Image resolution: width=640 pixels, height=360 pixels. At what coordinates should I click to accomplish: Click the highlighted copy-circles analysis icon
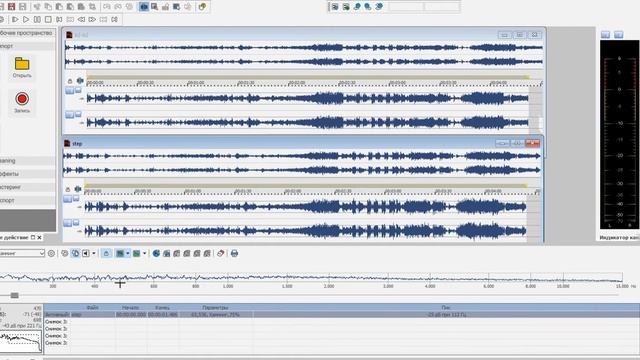pyautogui.click(x=75, y=253)
